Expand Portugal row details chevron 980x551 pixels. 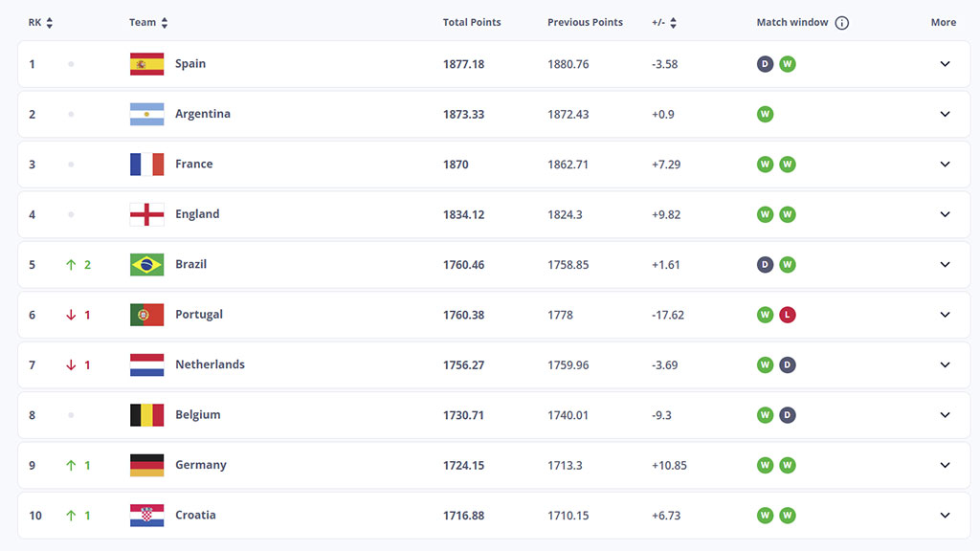[945, 315]
